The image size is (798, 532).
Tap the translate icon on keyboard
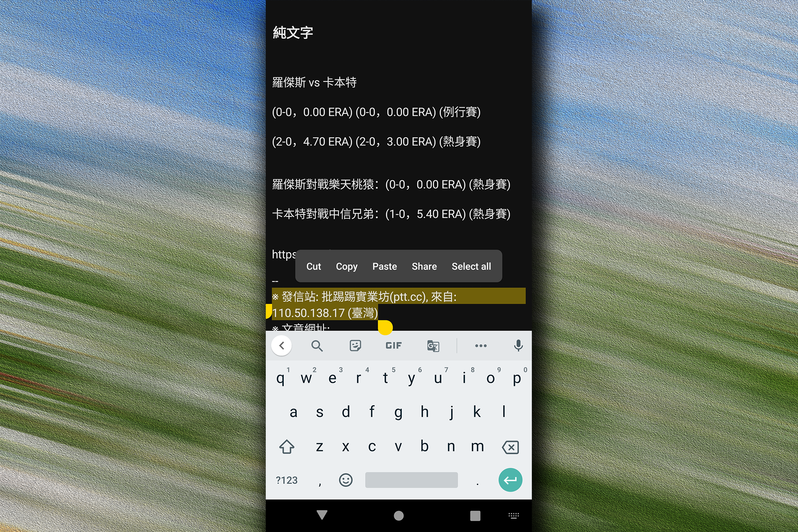(433, 346)
